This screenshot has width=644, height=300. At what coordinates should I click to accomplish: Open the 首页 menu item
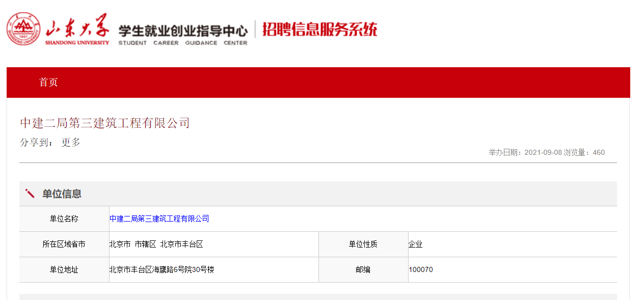point(49,83)
